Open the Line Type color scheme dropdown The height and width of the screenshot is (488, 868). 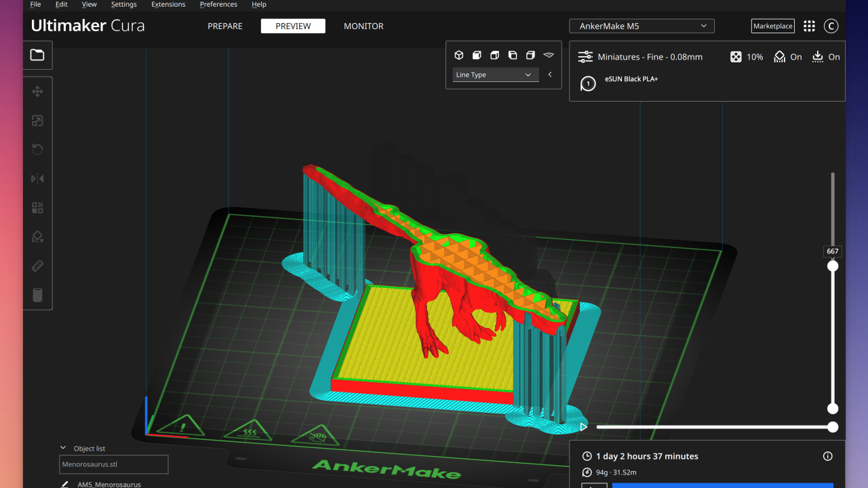(x=496, y=75)
